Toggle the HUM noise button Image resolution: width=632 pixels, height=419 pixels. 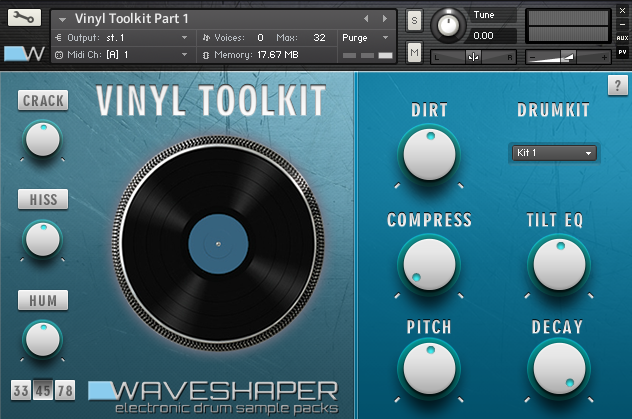[43, 300]
